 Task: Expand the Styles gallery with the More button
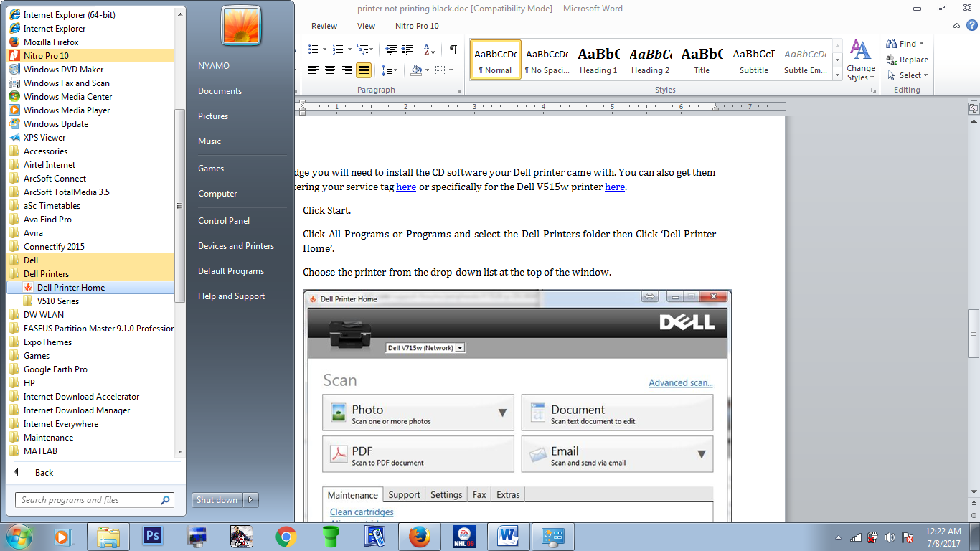837,73
